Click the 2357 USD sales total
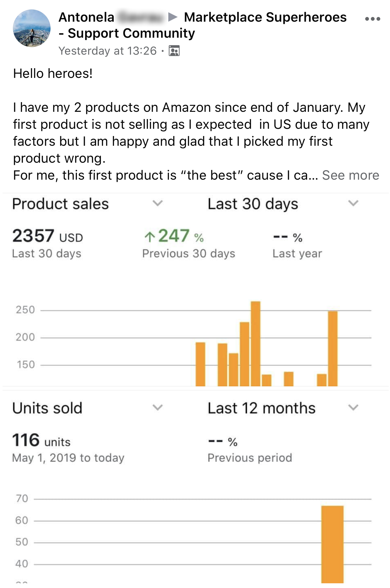 [x=47, y=236]
